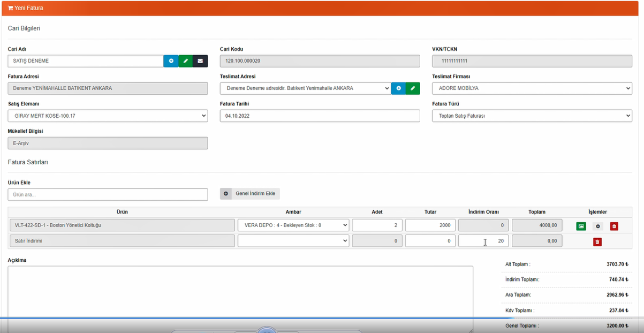The height and width of the screenshot is (333, 644).
Task: Add a new delivery address with blue plus icon
Action: [398, 88]
